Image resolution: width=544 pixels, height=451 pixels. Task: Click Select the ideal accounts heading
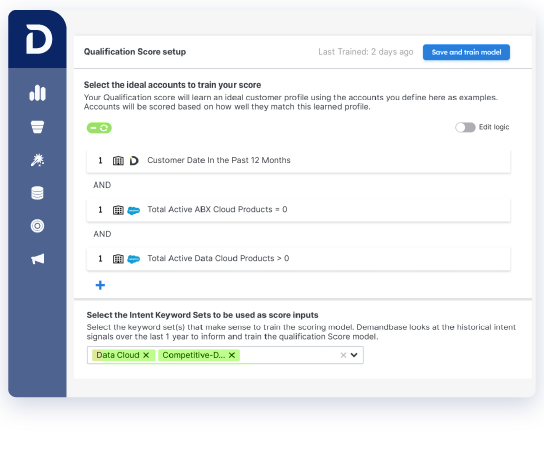[x=172, y=85]
